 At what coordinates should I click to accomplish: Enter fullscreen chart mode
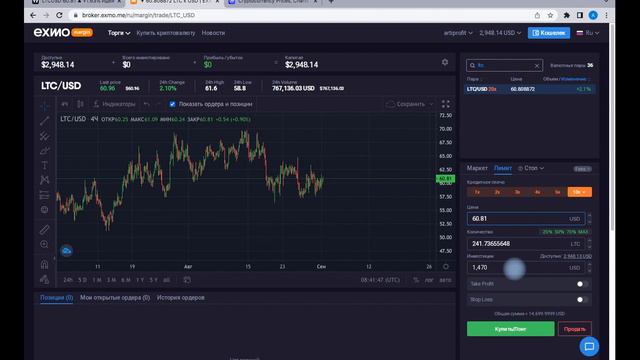click(x=446, y=104)
